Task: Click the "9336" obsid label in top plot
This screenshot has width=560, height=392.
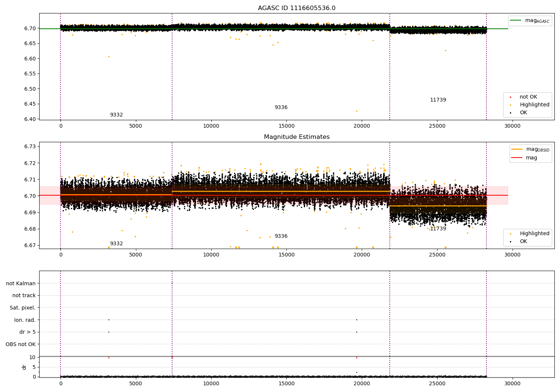Action: pos(281,108)
